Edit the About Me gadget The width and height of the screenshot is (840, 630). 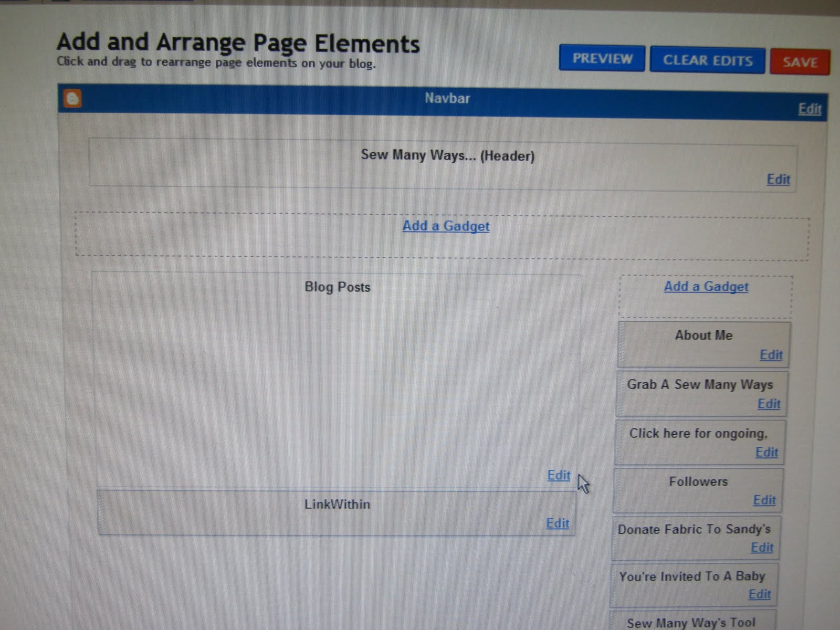pos(770,354)
